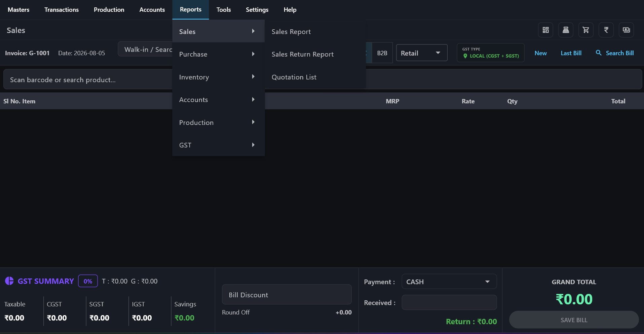Open the Accounts menu in the menu bar
The width and height of the screenshot is (644, 334).
coord(152,9)
